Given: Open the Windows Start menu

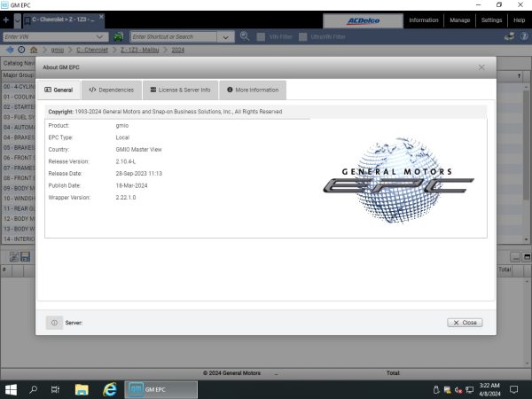Looking at the screenshot, I should 11,389.
